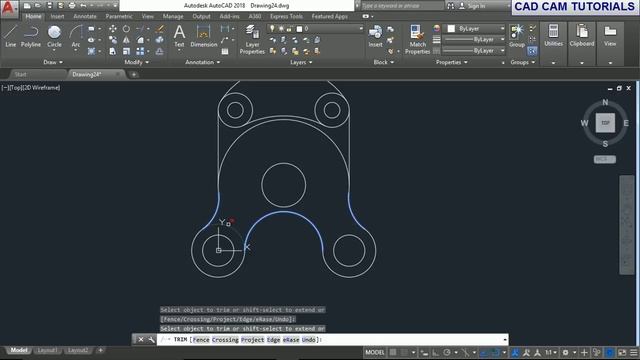This screenshot has height=360, width=640.
Task: Click the Stretch tool icon
Action: (x=113, y=51)
